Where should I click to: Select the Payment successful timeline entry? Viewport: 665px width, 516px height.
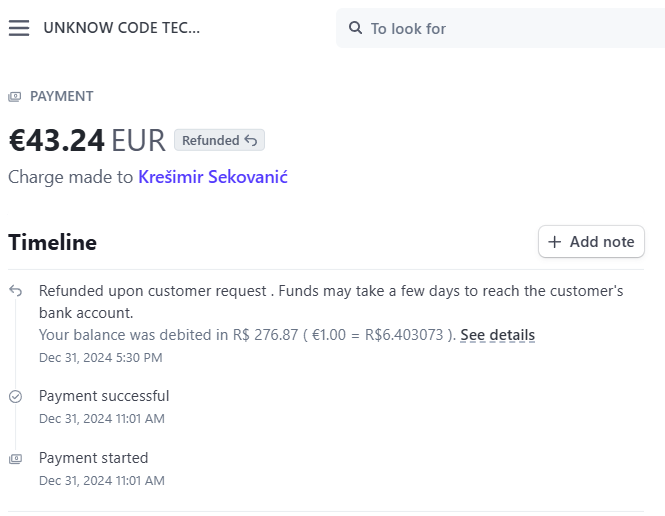pyautogui.click(x=104, y=407)
